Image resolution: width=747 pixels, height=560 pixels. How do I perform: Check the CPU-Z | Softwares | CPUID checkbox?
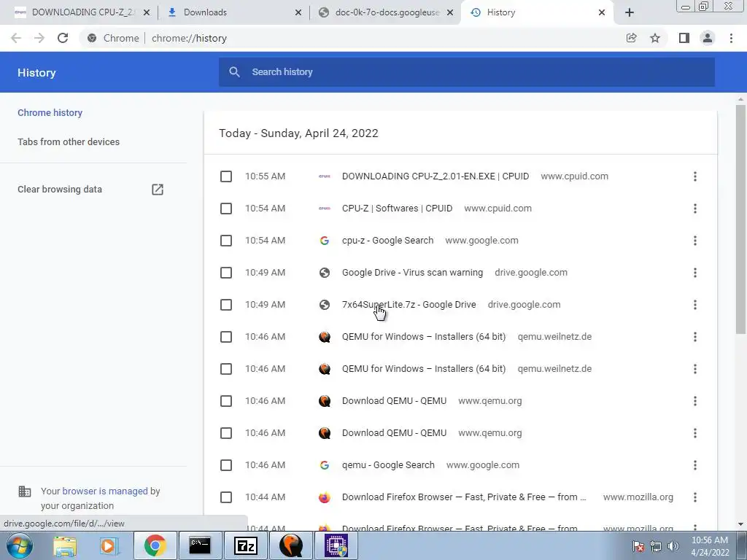226,209
